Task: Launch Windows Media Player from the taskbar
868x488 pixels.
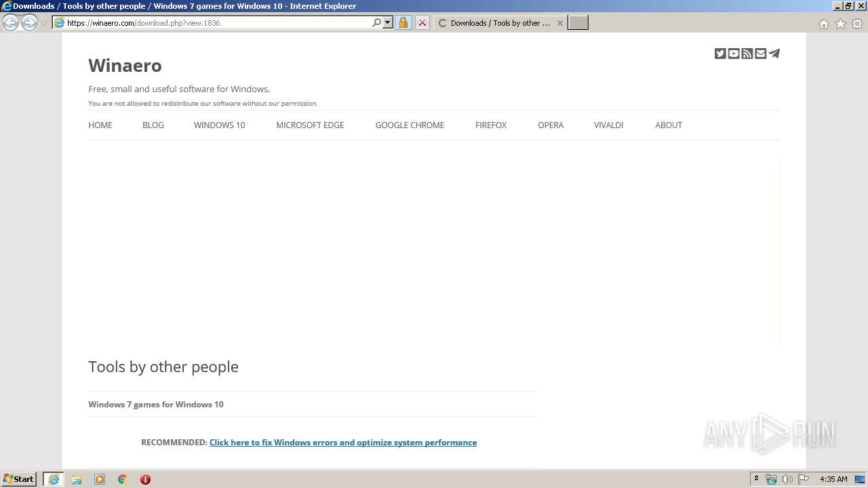Action: coord(100,479)
